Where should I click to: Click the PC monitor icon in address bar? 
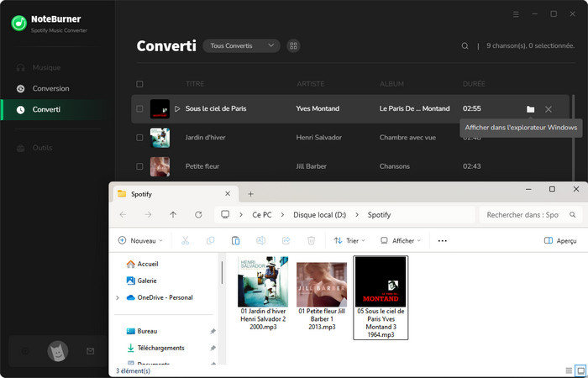click(x=225, y=214)
